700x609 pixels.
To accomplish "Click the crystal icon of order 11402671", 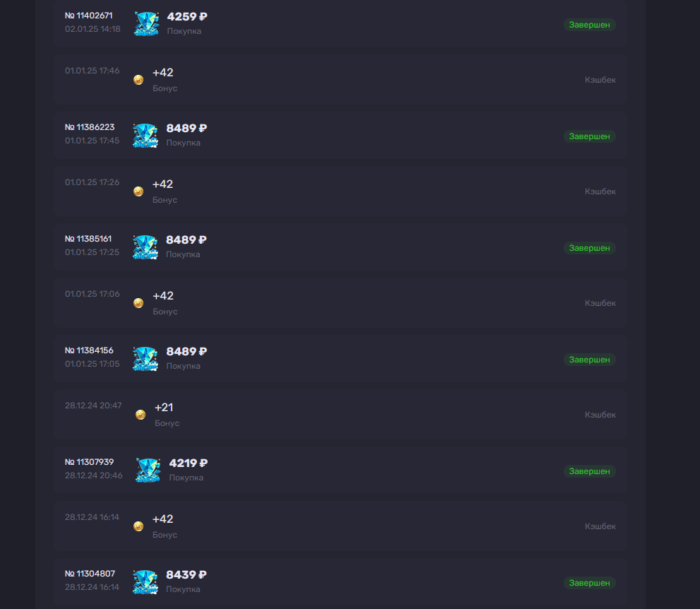I will (147, 24).
